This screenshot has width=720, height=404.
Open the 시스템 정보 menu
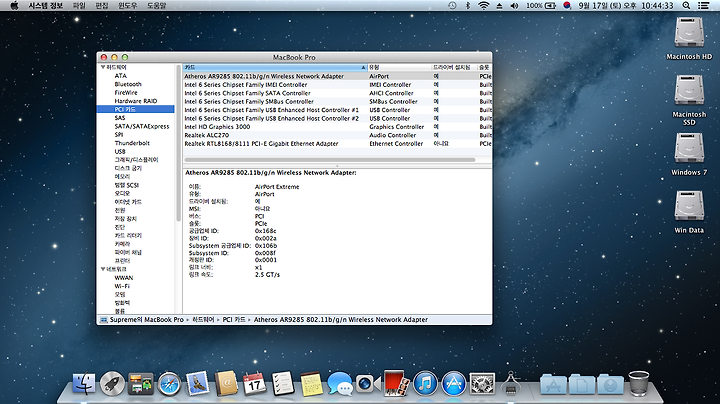coord(45,6)
